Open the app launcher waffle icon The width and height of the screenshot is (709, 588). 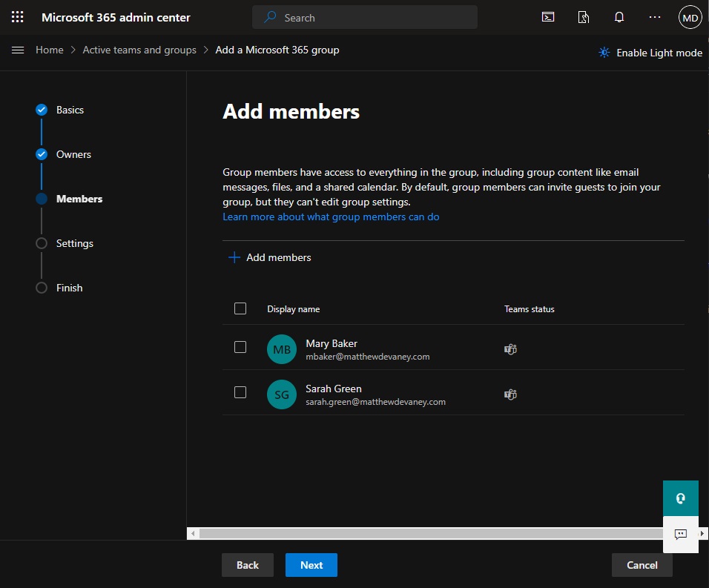click(17, 17)
